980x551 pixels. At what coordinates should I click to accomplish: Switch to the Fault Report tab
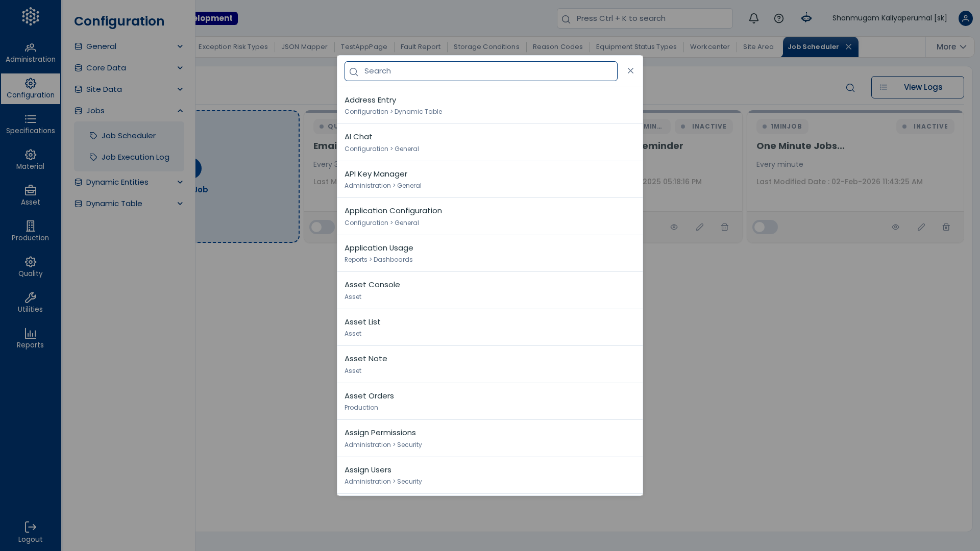[421, 47]
